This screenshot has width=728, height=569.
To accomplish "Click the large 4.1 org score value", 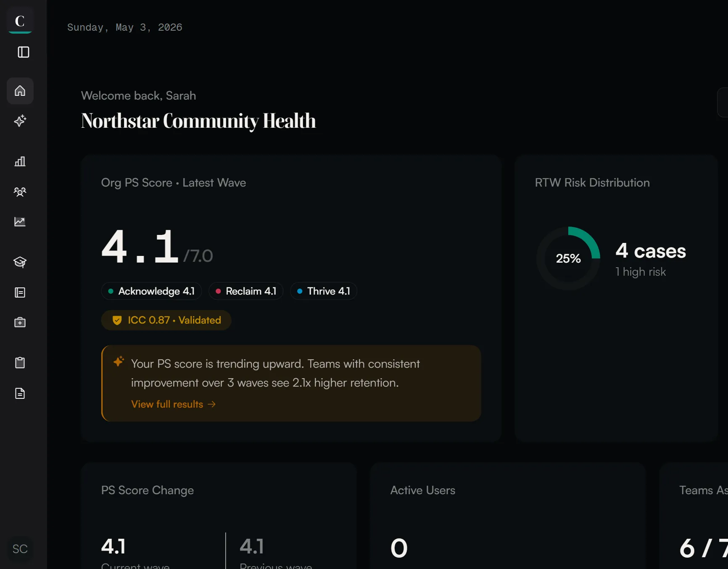I will (x=140, y=247).
